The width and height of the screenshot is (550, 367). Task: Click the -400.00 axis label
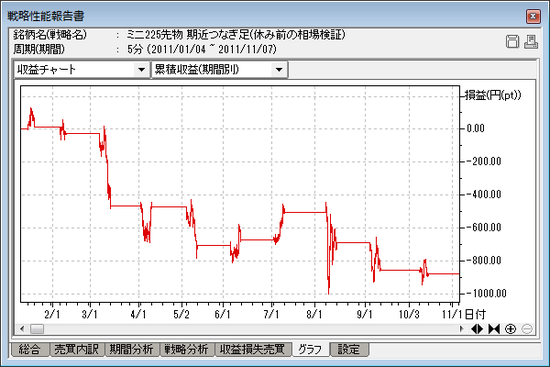point(484,194)
